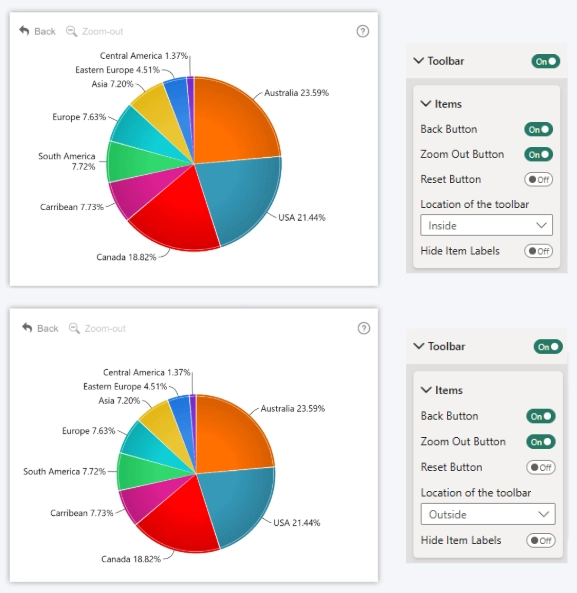Click the Back label in bottom chart toolbar
Screen dimensions: 577x593
point(48,328)
